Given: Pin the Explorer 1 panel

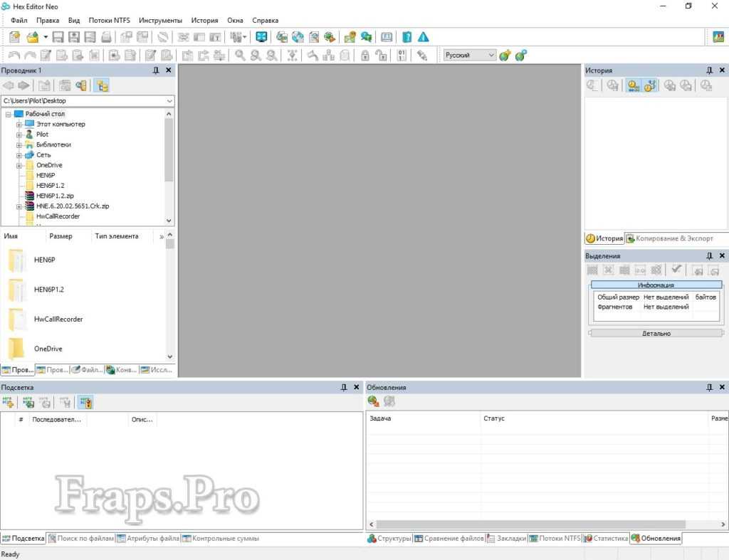Looking at the screenshot, I should pos(156,70).
